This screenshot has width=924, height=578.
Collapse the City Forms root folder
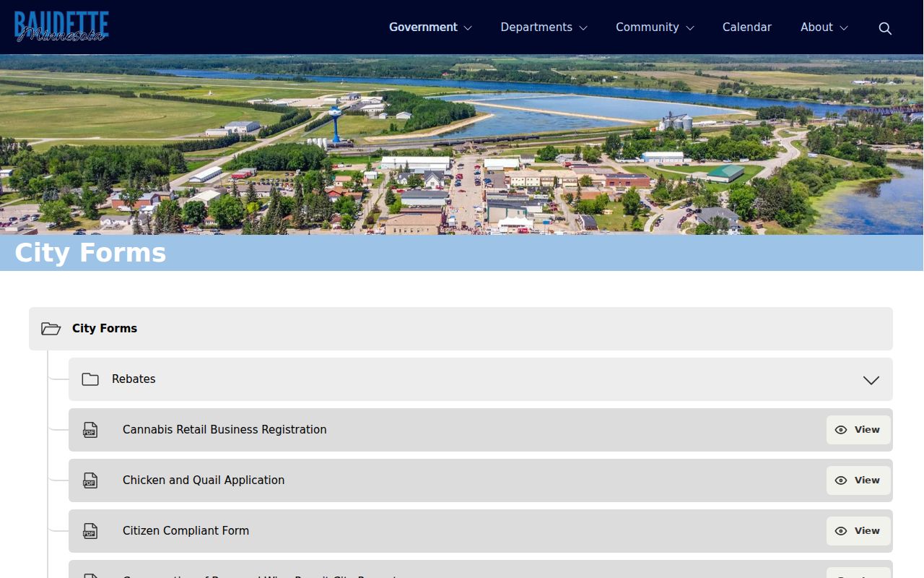pyautogui.click(x=461, y=329)
